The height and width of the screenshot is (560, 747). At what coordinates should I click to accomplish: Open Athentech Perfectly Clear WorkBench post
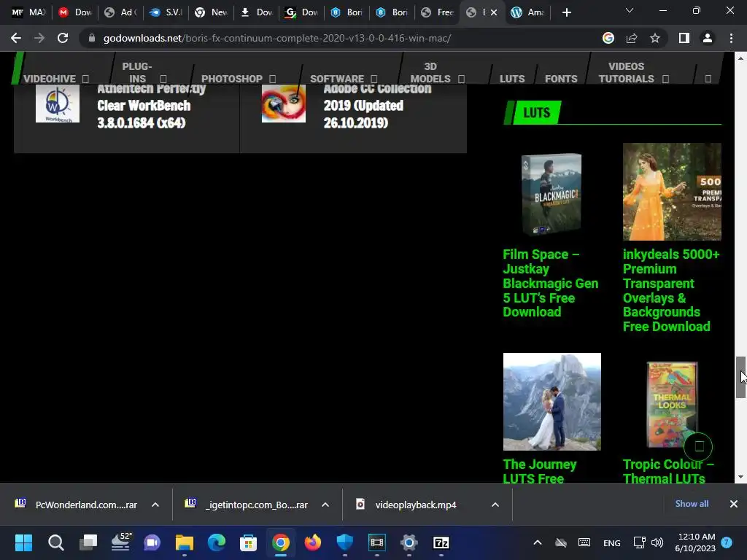pos(151,106)
